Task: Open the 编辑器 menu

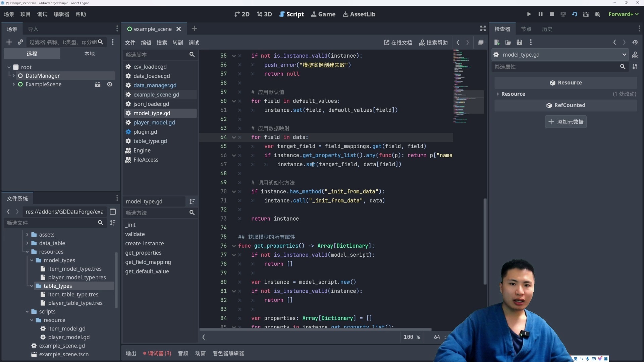Action: 61,14
